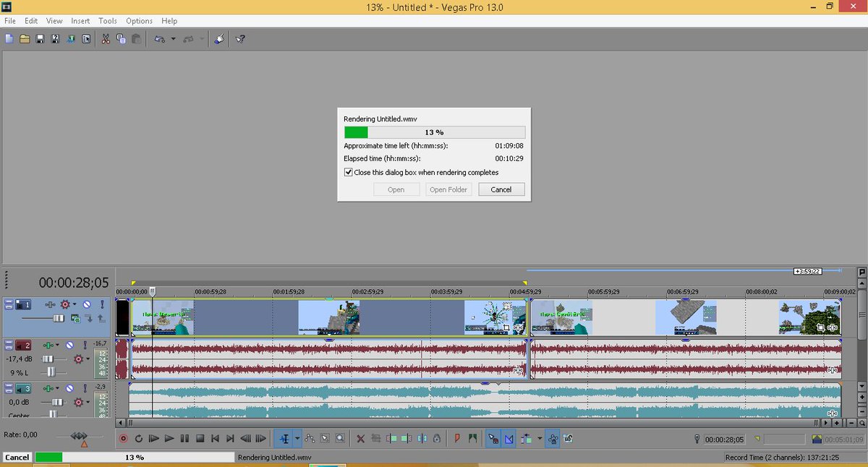Open the Options menu

pyautogui.click(x=139, y=20)
